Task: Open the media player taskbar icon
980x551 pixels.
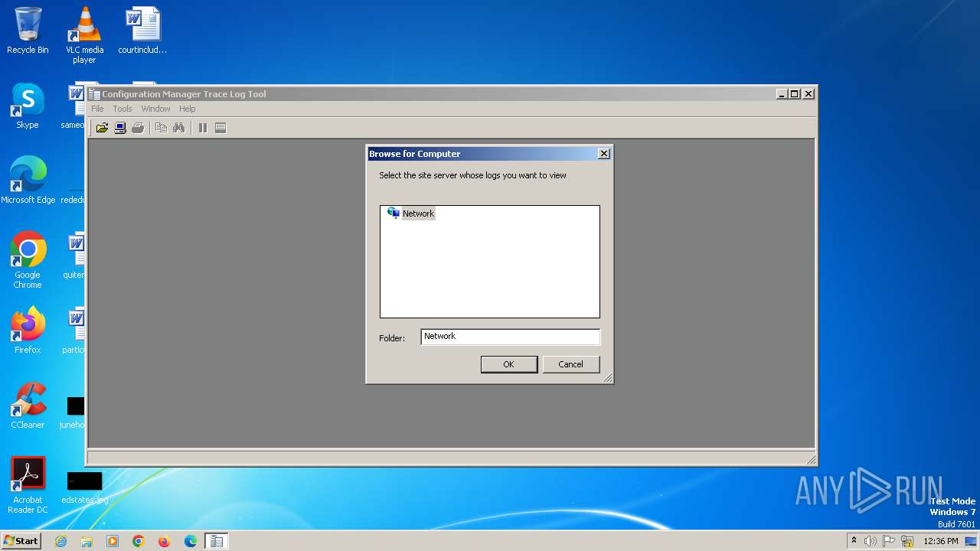Action: (113, 541)
